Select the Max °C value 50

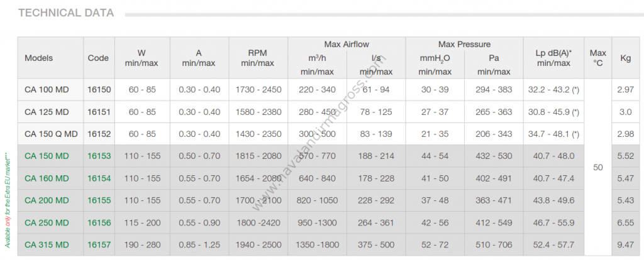tap(598, 167)
